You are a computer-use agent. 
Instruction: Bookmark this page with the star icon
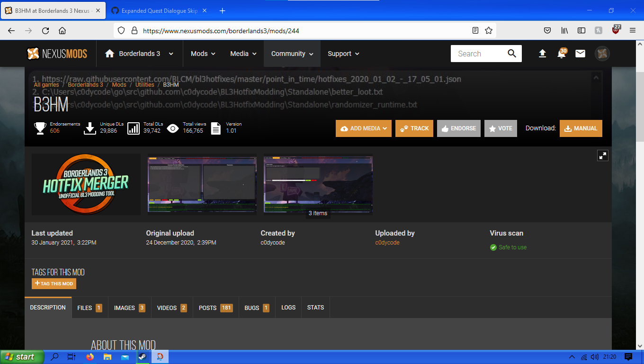pyautogui.click(x=489, y=30)
